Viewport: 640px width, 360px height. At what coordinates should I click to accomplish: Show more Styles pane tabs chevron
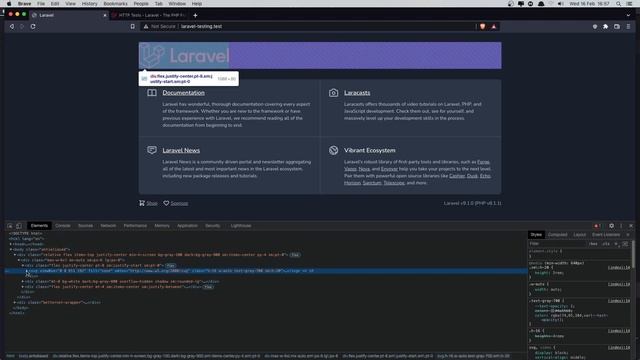[x=628, y=235]
